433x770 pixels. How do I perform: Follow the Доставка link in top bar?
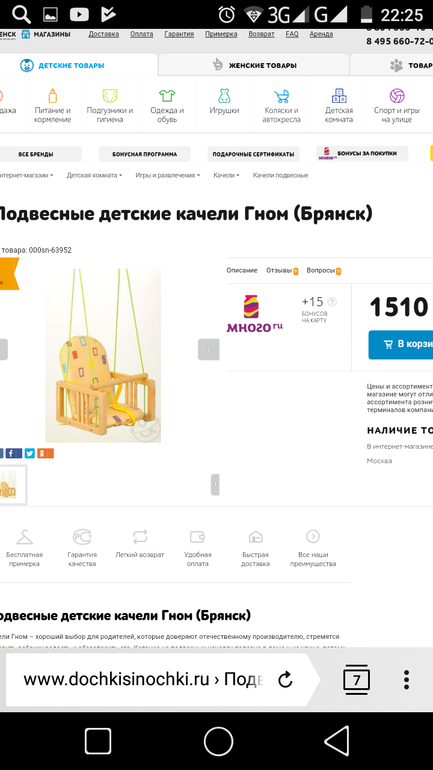104,34
